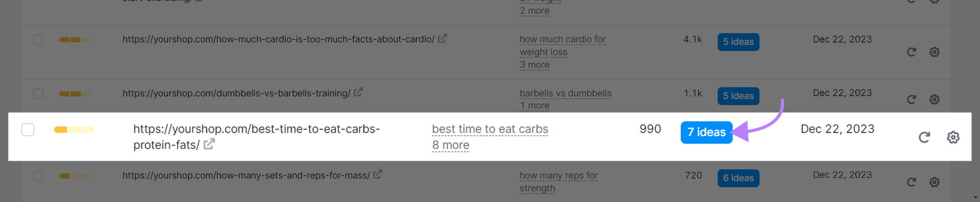Tick checkbox for dumbbells-vs-barbells page
The width and height of the screenshot is (980, 202).
(x=38, y=93)
